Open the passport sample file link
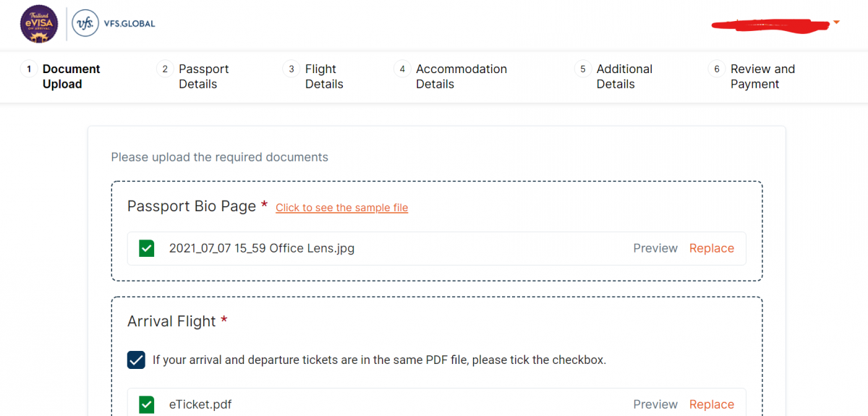 [341, 208]
